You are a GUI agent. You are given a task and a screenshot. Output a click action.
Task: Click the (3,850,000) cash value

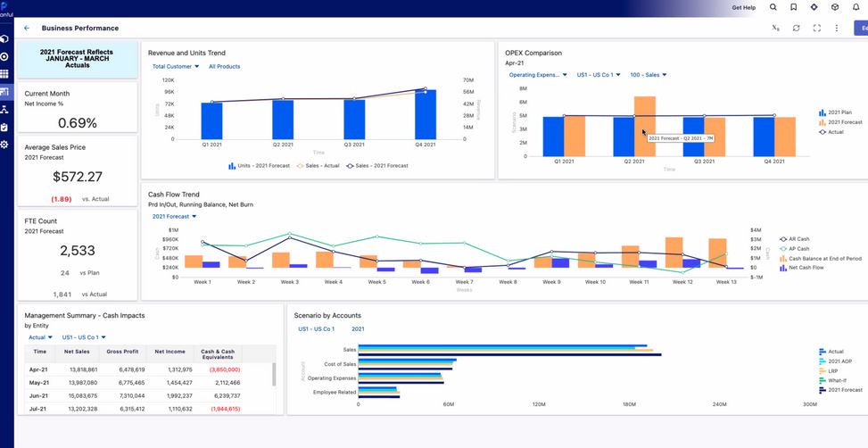coord(225,369)
